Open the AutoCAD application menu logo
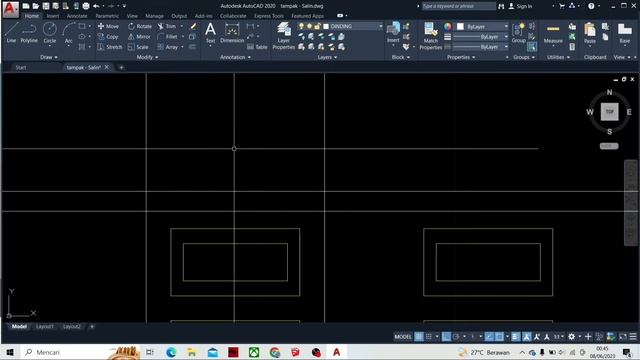The image size is (640, 360). click(10, 9)
